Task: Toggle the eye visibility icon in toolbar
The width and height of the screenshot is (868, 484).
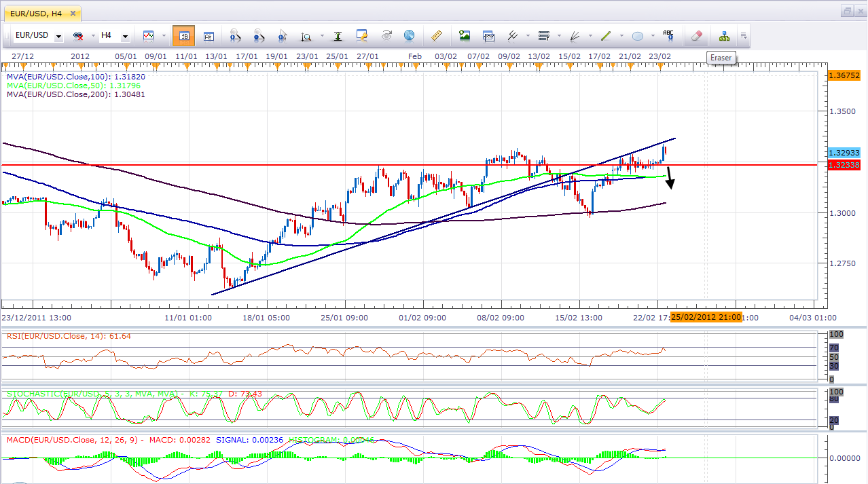Action: coord(386,35)
